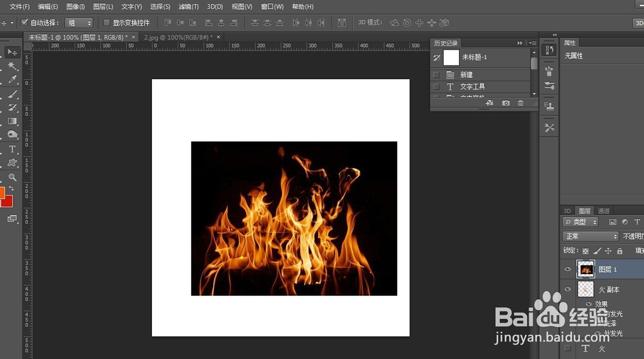Set history brush source at 文字工具 state
The image size is (644, 359).
(x=436, y=87)
